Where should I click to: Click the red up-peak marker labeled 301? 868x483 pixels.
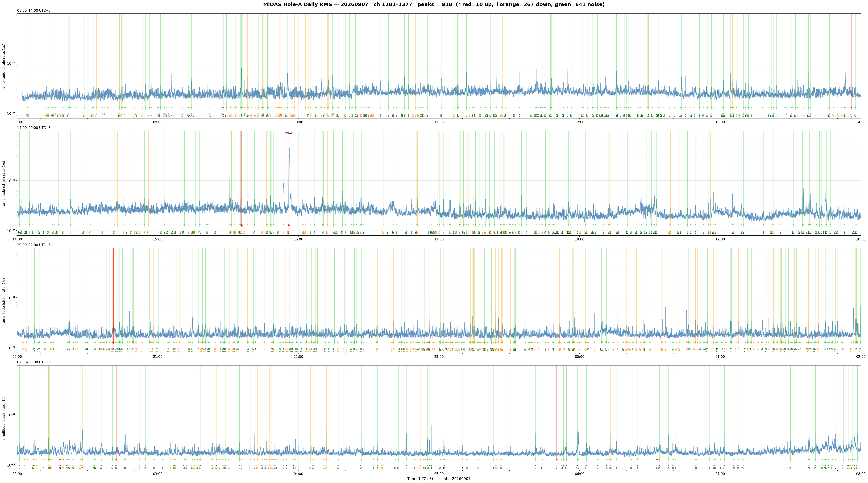pyautogui.click(x=242, y=225)
